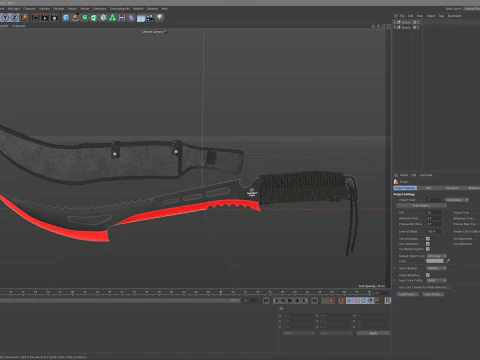Toggle Autokeying orange icon
Screen dimensions: 480x360
[x=341, y=301]
